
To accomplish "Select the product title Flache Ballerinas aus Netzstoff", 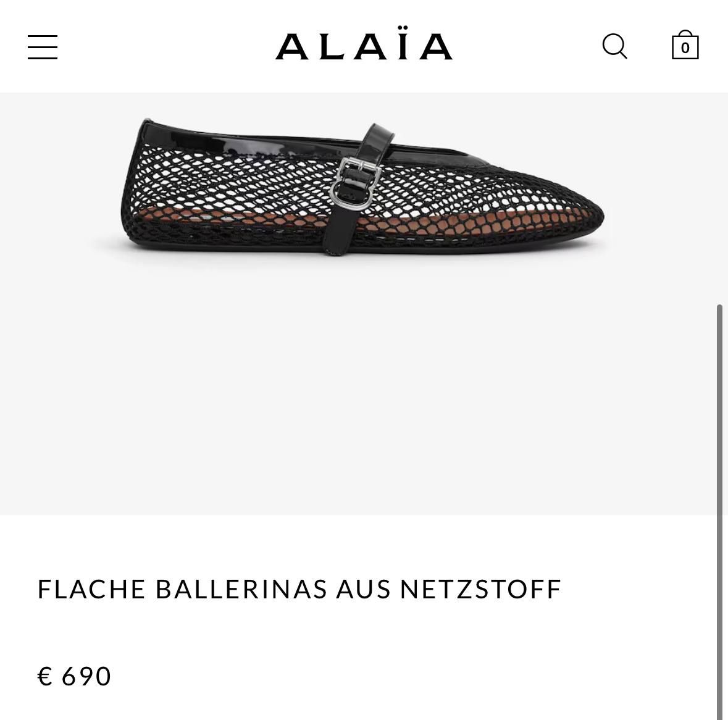I will pos(299,589).
